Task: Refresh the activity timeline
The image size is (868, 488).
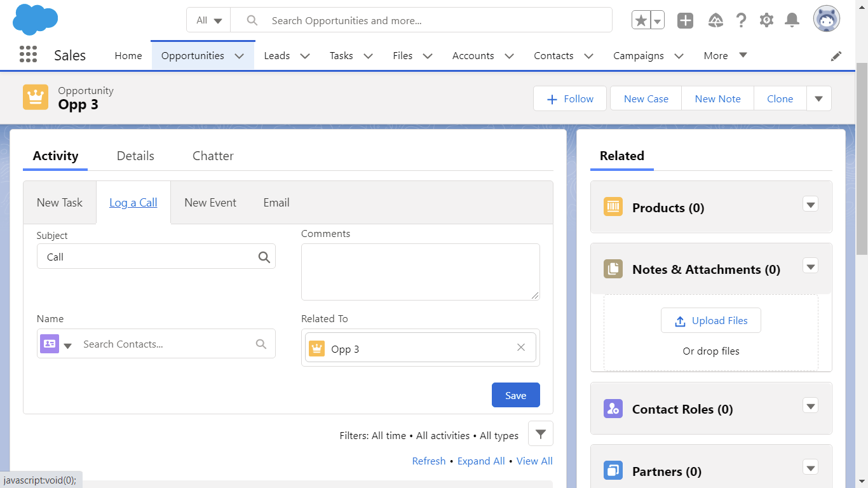Action: click(x=429, y=461)
